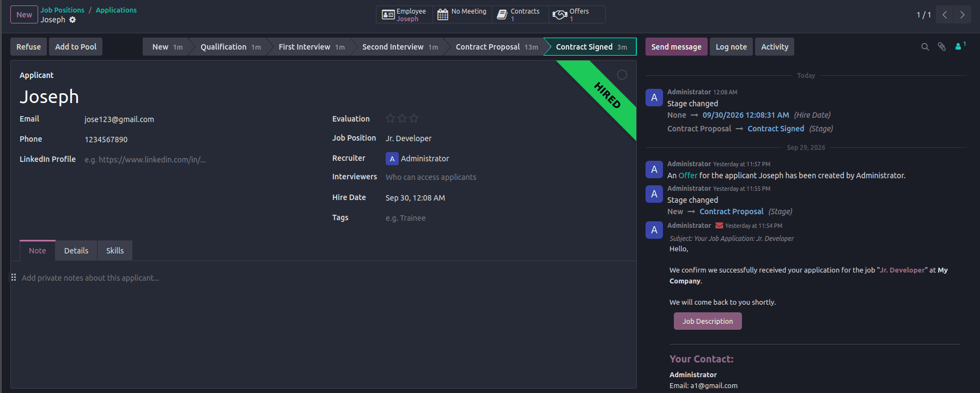Click the Refuse button
The width and height of the screenshot is (980, 393).
click(x=28, y=47)
